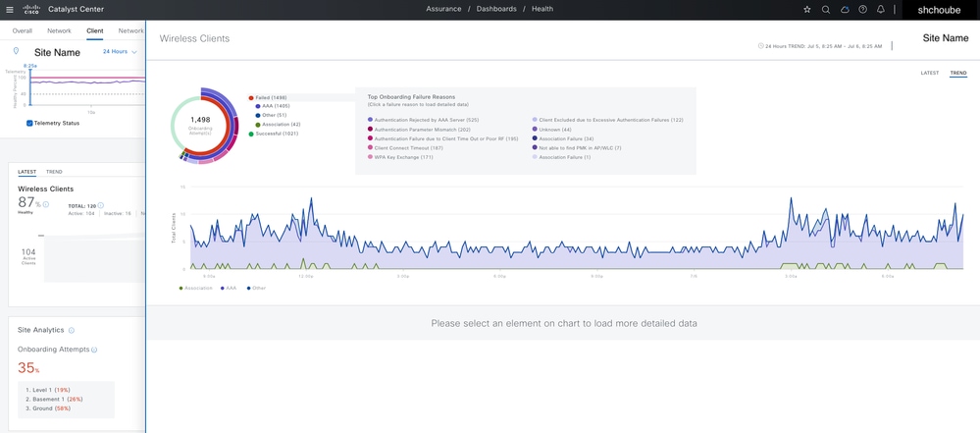Click the clock icon beside 24 Hours TREND
The width and height of the screenshot is (980, 433).
(x=760, y=46)
